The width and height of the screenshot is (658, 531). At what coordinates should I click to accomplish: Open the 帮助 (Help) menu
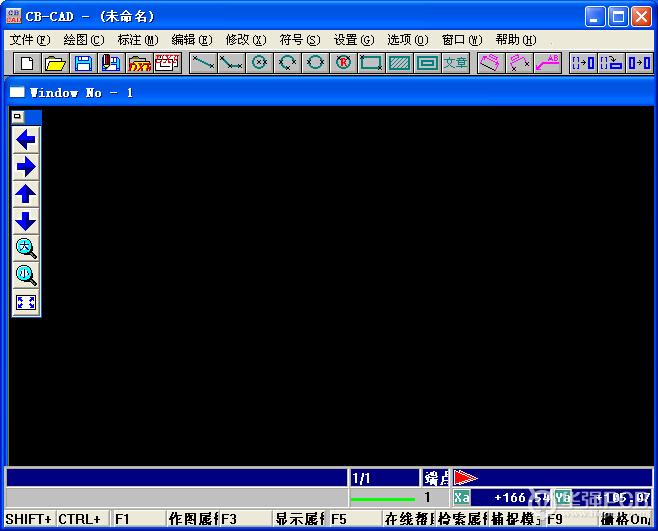515,40
